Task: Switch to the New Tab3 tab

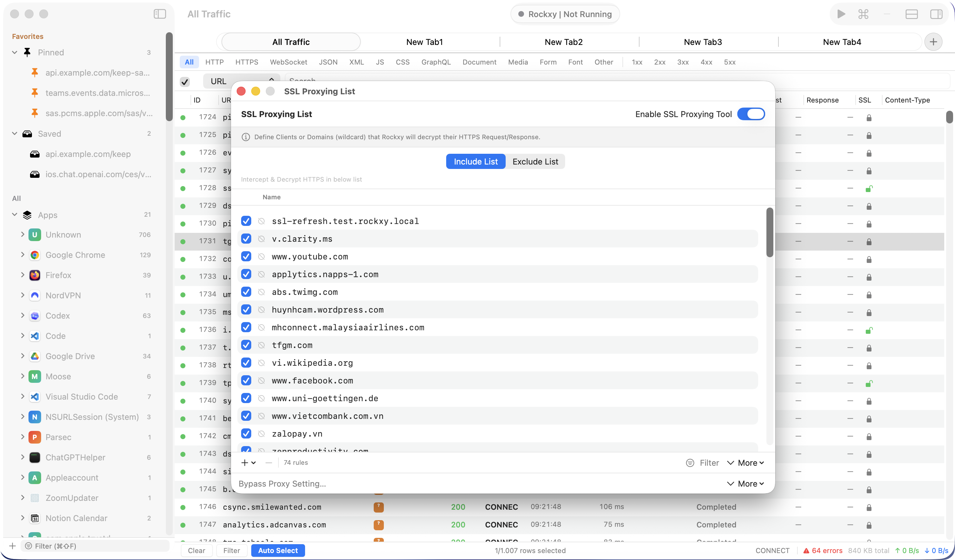Action: coord(702,42)
